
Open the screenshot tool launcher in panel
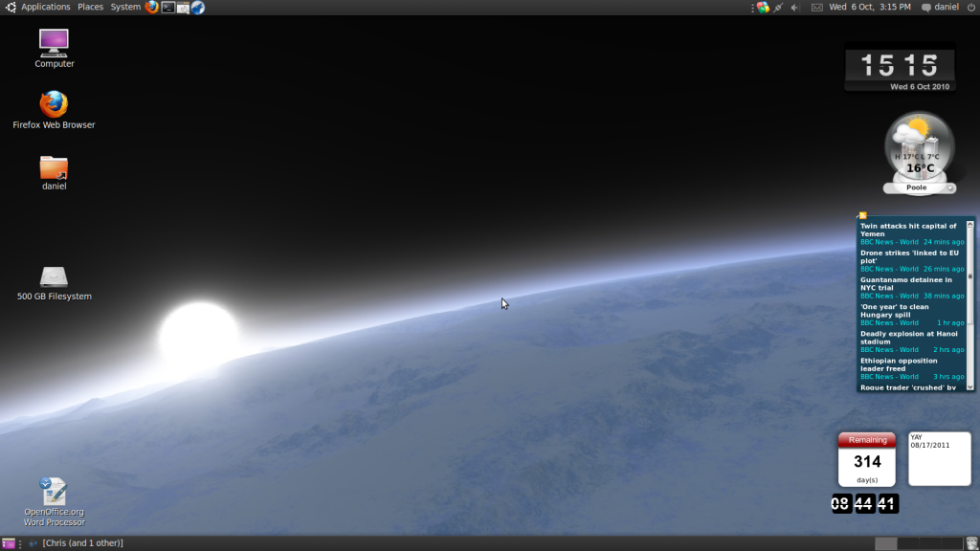click(x=183, y=8)
